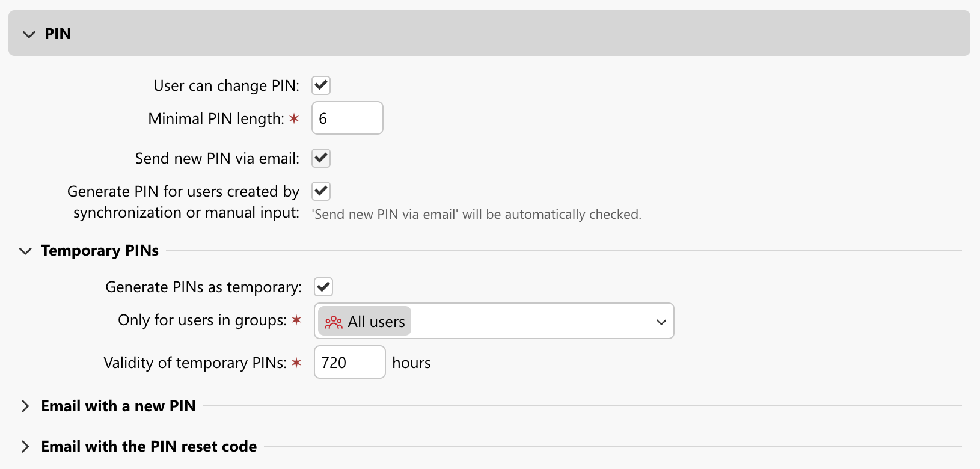Click the collapse chevron beside the PIN header
Image resolution: width=980 pixels, height=469 pixels.
pos(28,34)
